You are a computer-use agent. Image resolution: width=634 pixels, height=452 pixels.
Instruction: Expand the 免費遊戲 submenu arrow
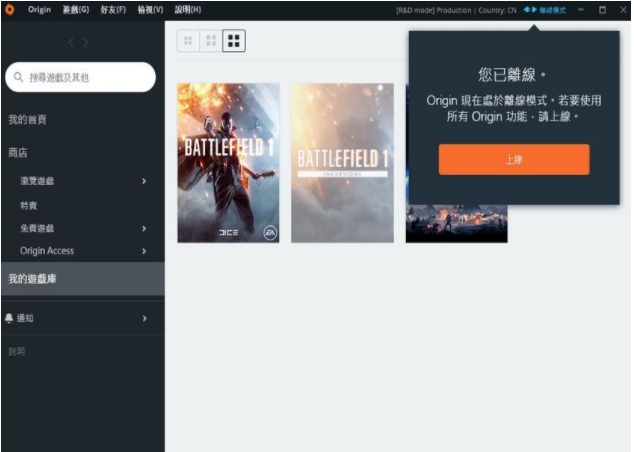[x=144, y=228]
